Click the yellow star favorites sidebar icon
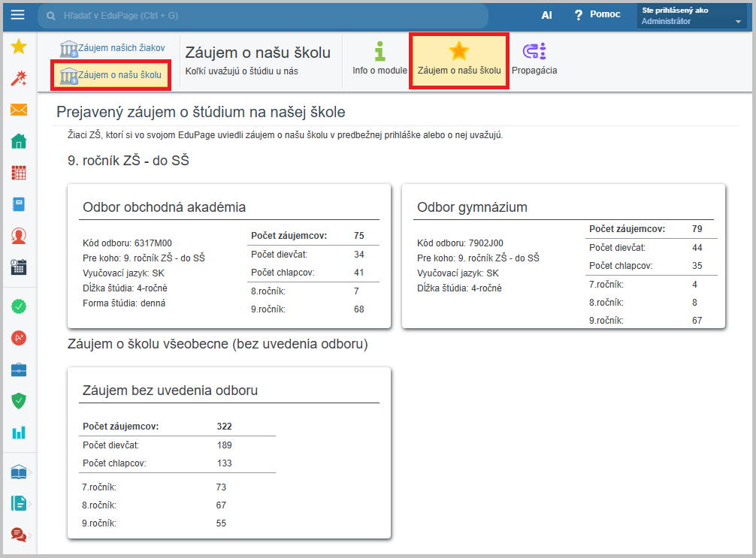The image size is (756, 558). (x=19, y=47)
